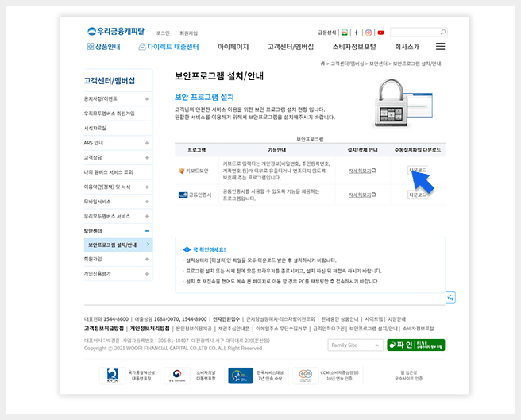
Task: Open the Instagram icon in header
Action: coord(369,33)
